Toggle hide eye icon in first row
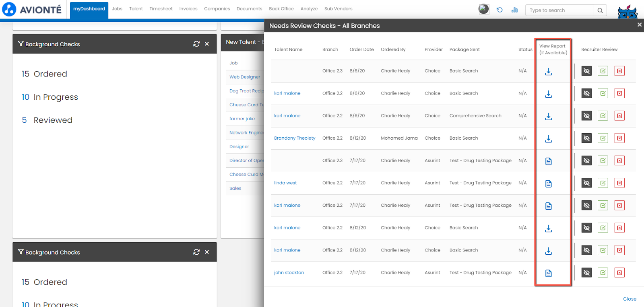 [586, 71]
